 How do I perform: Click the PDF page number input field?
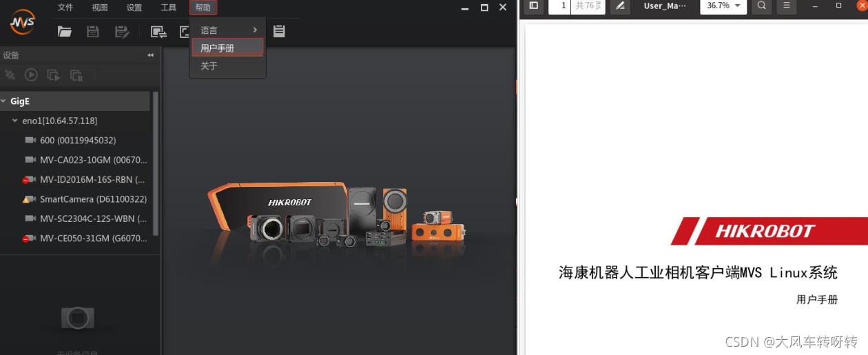coord(560,6)
